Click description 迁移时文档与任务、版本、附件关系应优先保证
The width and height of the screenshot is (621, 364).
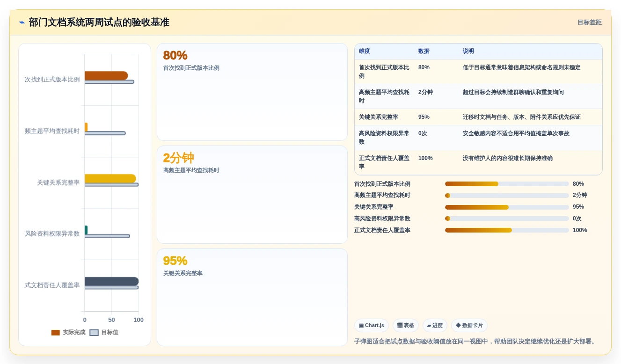point(522,117)
